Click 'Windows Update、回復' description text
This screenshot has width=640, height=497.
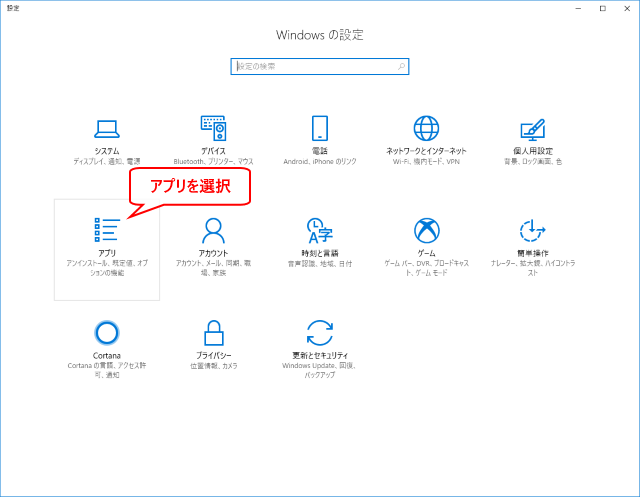(x=320, y=370)
